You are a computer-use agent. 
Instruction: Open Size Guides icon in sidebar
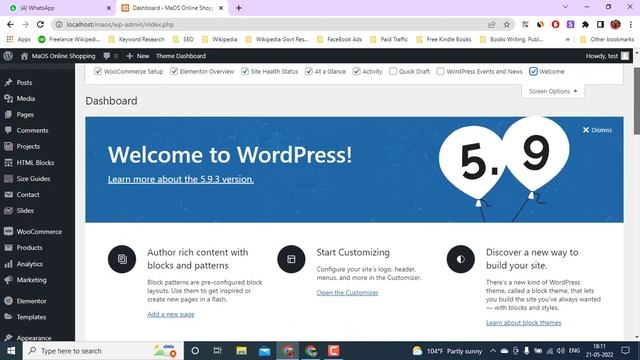(9, 178)
